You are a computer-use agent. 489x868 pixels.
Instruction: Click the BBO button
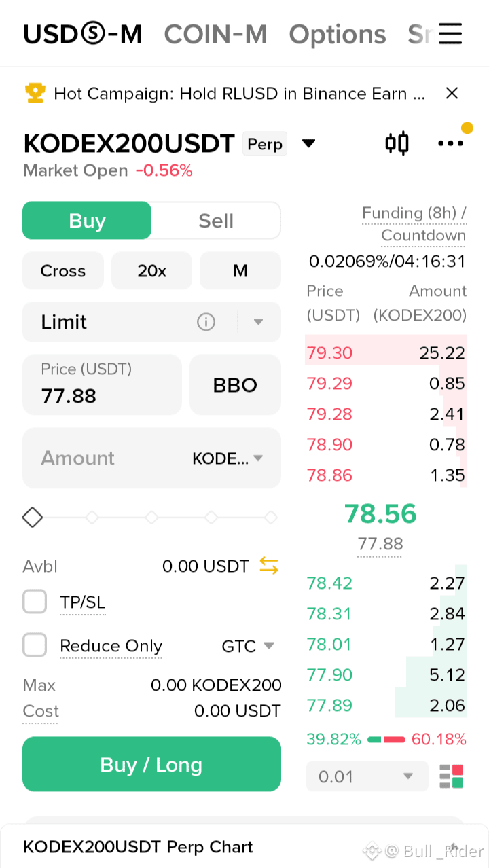tap(235, 385)
